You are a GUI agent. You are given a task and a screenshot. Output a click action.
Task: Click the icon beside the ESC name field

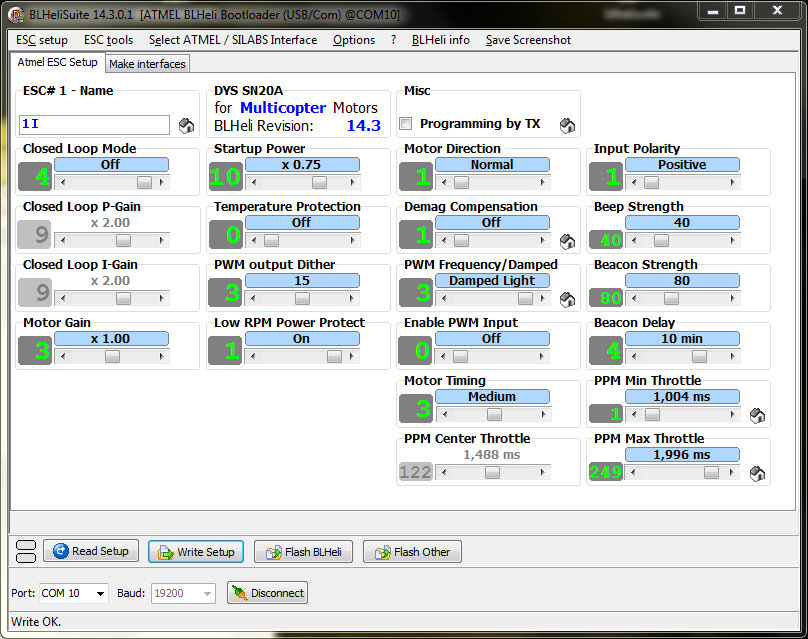pyautogui.click(x=186, y=125)
